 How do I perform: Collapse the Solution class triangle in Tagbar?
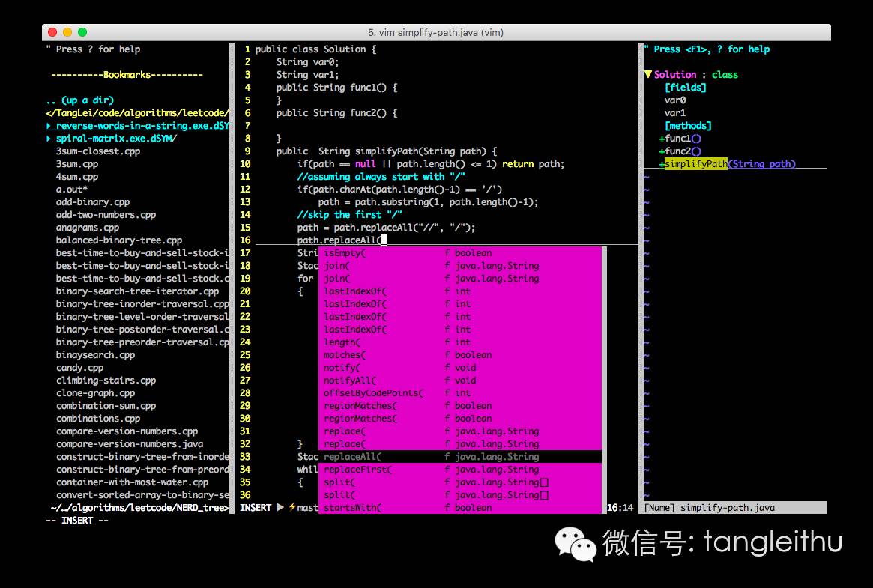pyautogui.click(x=648, y=75)
